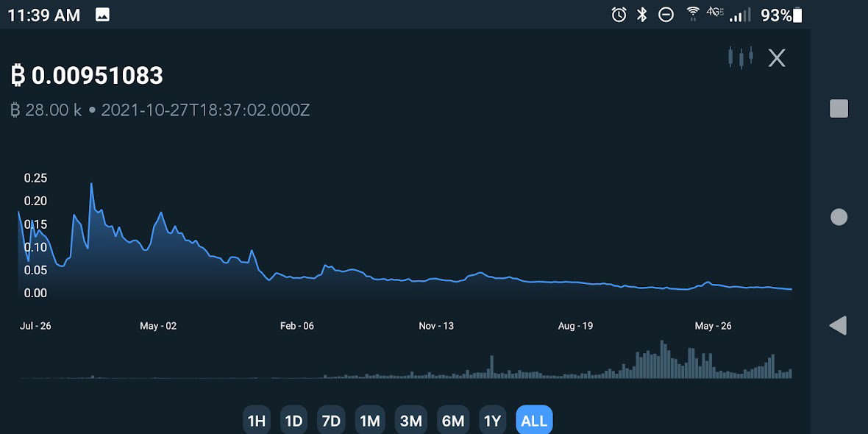
Task: Tap the May - 26 date label
Action: tap(713, 326)
